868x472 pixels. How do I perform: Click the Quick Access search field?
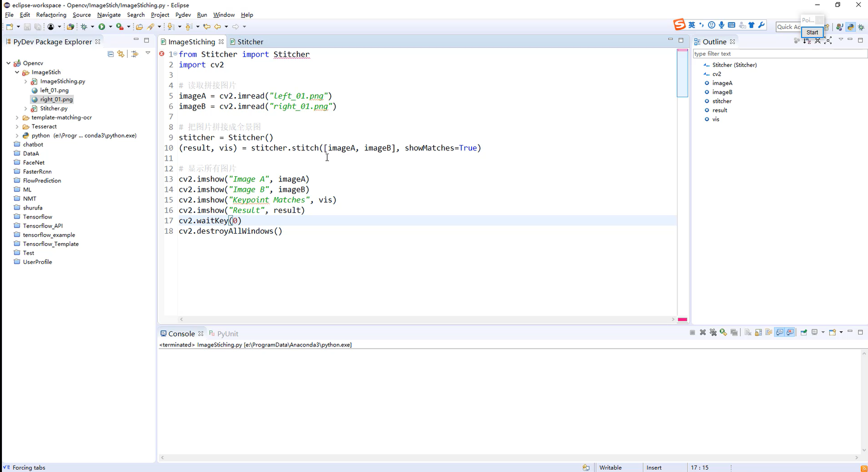(x=788, y=27)
